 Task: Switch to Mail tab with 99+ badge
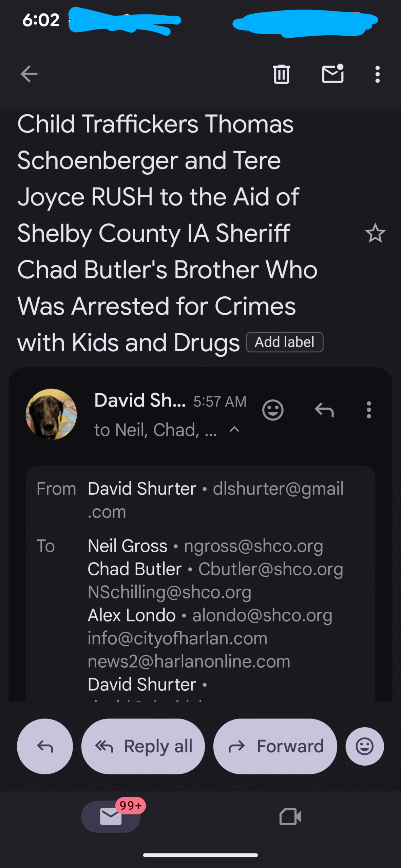111,816
